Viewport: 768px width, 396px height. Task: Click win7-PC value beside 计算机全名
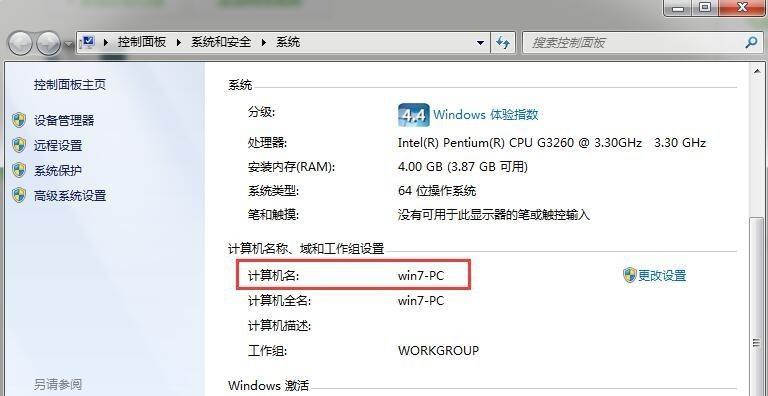(421, 300)
